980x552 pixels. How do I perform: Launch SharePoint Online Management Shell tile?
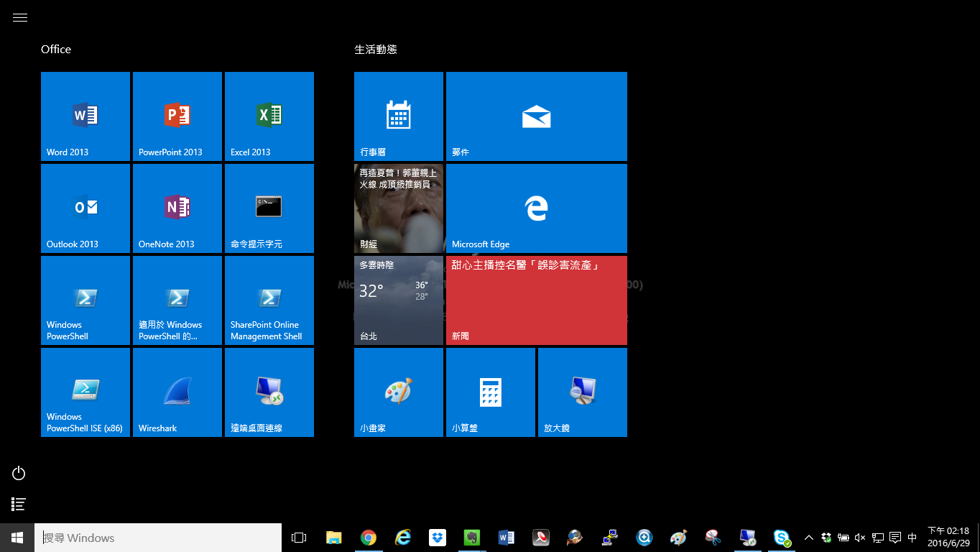click(x=269, y=300)
